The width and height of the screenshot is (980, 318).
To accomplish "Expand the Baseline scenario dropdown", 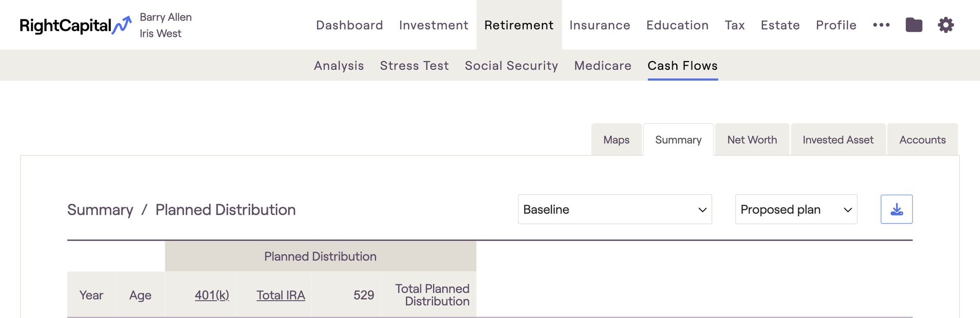I will click(615, 209).
